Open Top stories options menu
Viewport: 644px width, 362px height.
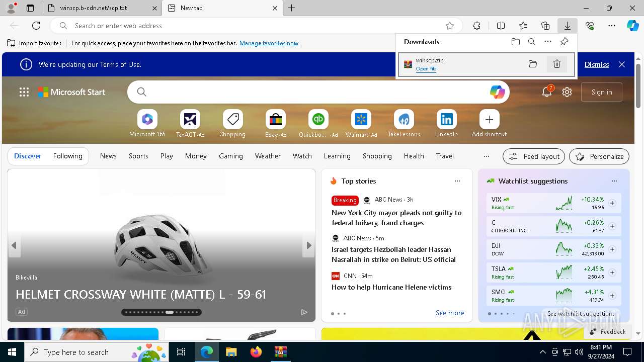[x=457, y=181]
